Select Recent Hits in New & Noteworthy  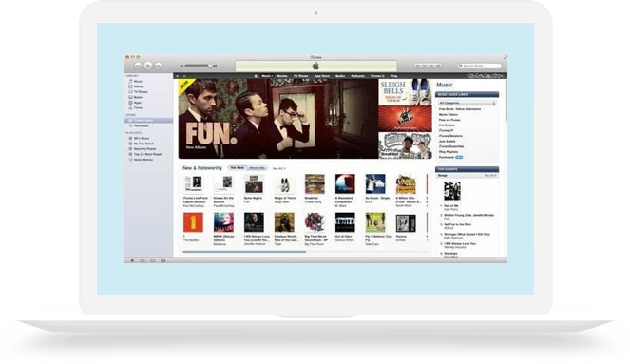click(x=258, y=168)
